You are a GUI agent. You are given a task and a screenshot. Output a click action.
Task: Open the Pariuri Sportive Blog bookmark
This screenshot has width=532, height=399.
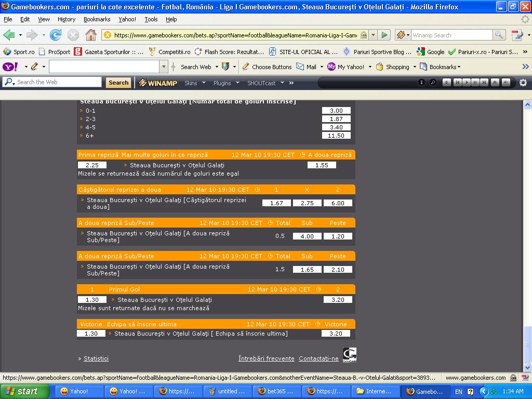point(377,52)
